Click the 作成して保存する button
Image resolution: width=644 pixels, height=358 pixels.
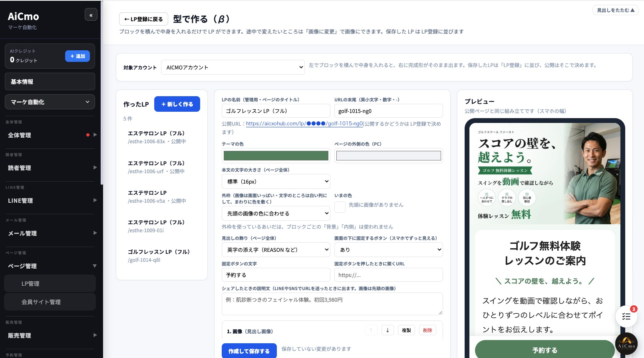[x=249, y=351]
